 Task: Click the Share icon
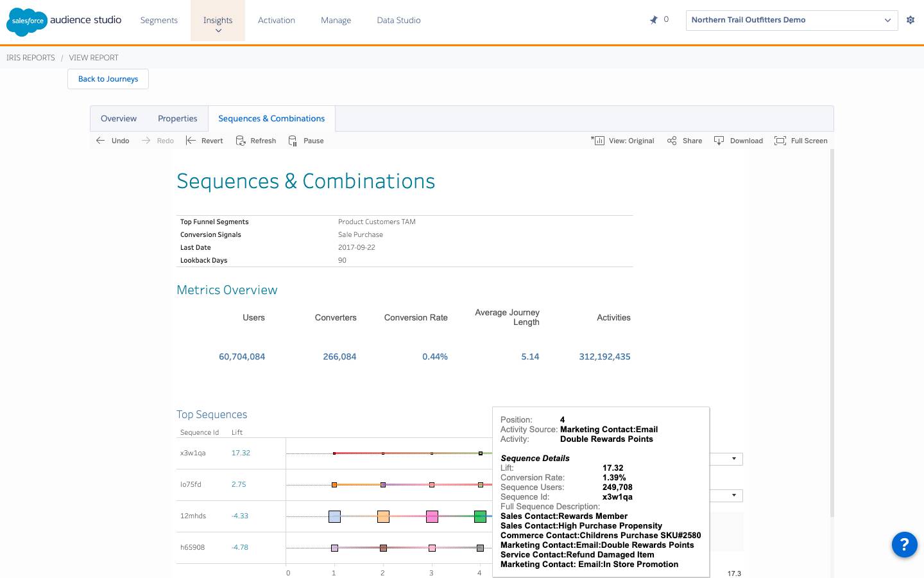672,141
